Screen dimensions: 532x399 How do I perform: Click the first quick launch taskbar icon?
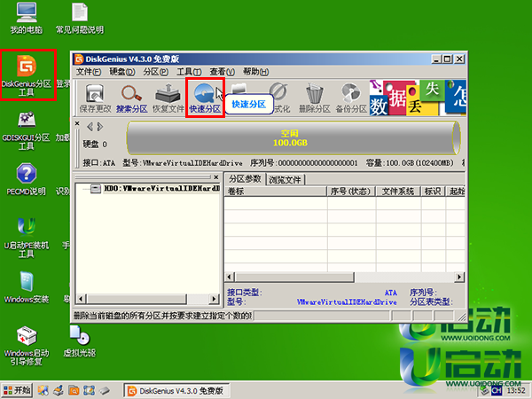pyautogui.click(x=43, y=390)
